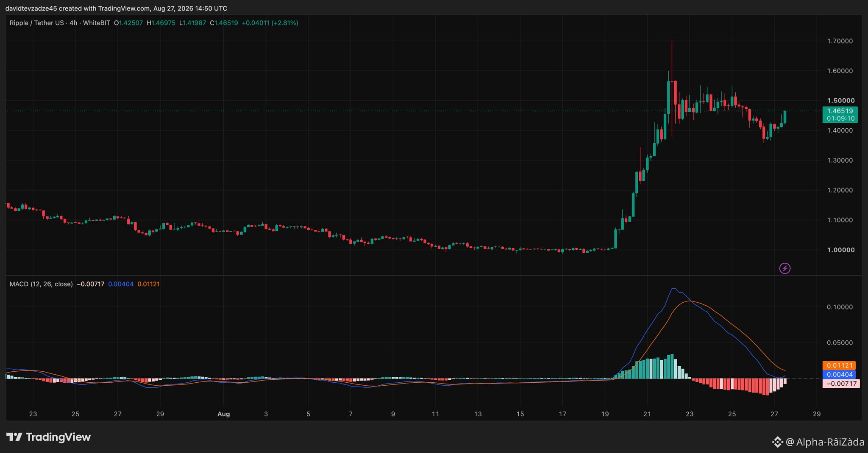Click the 19 date label on time axis

[x=605, y=414]
